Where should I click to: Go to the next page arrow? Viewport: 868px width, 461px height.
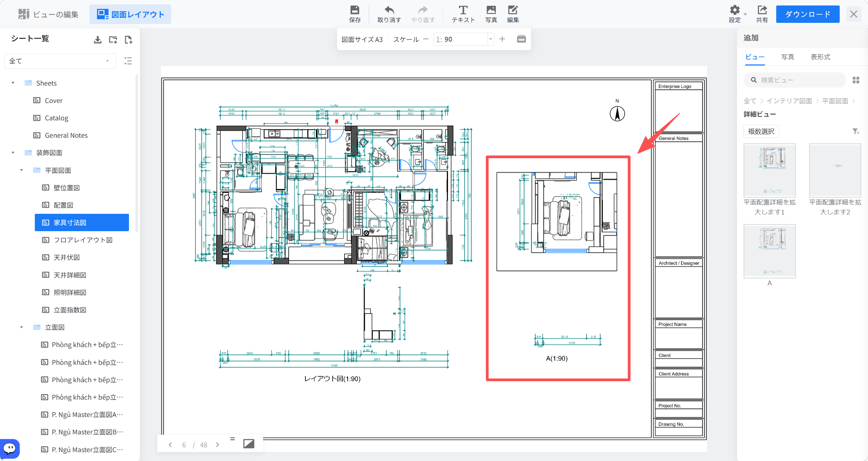(x=217, y=445)
